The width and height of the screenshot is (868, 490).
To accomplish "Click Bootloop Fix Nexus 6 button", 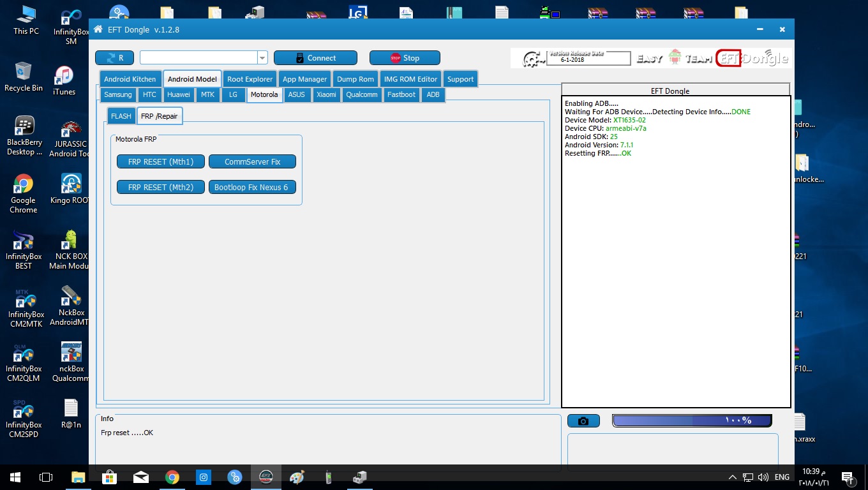I will click(x=252, y=187).
